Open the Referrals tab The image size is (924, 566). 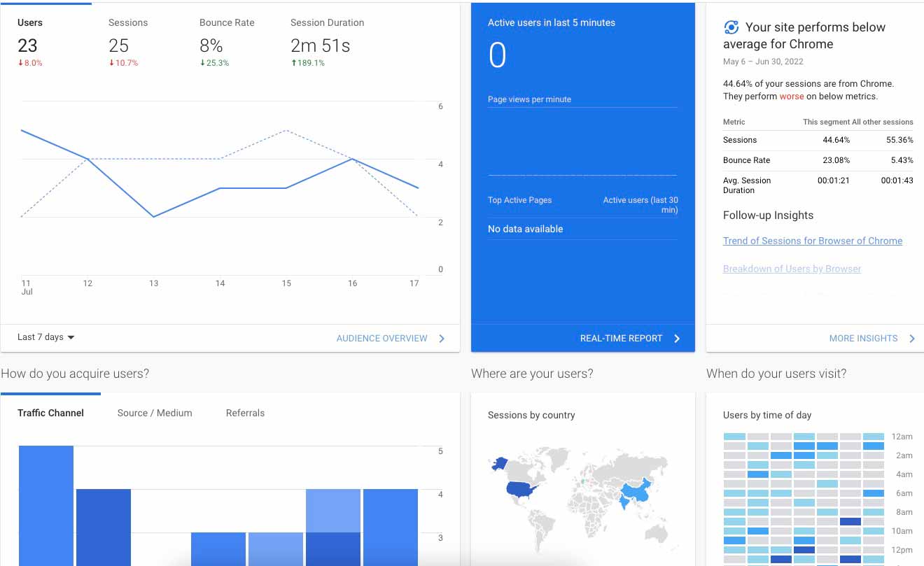coord(245,413)
